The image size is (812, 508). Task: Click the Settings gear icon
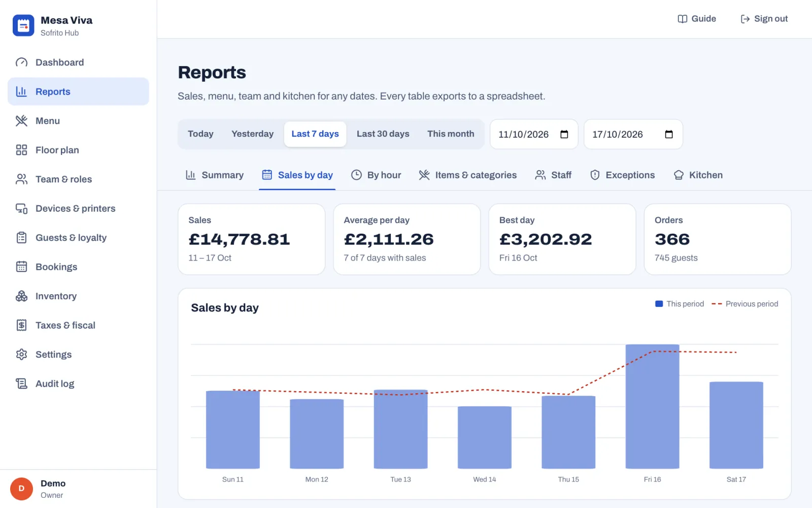(21, 355)
